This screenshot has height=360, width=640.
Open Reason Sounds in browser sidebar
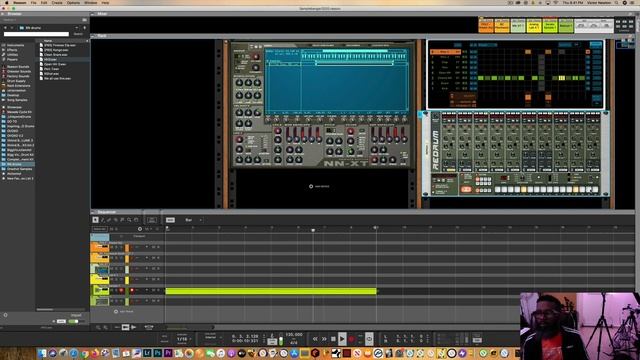18,67
